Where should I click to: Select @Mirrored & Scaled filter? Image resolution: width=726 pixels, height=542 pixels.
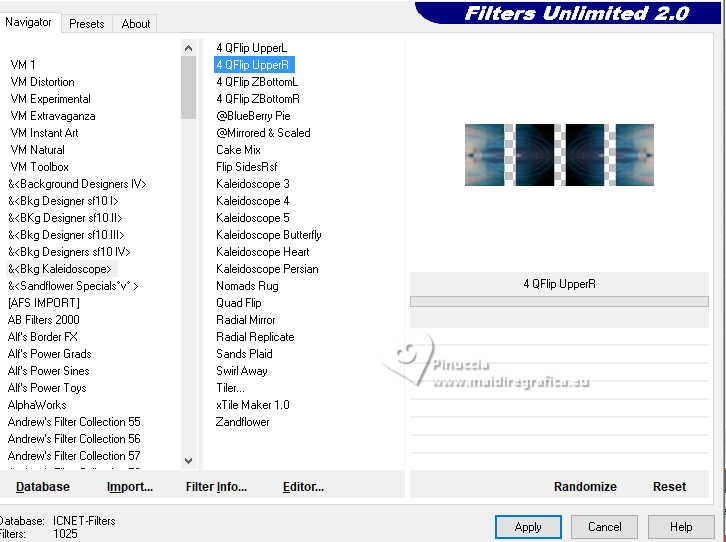pyautogui.click(x=263, y=133)
